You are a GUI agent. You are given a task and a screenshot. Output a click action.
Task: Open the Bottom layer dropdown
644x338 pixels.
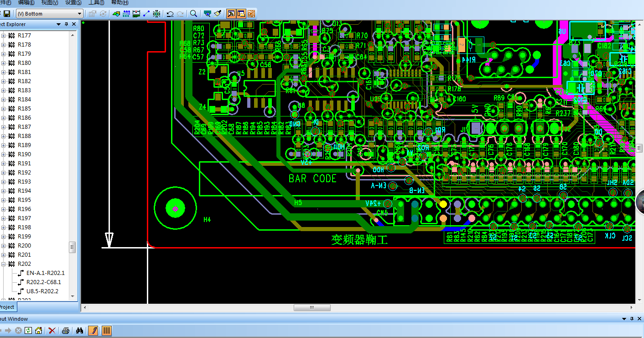(50, 14)
